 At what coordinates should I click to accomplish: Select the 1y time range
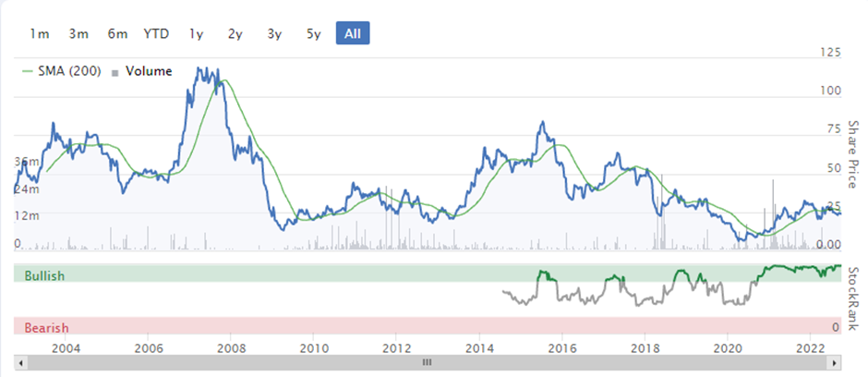click(196, 34)
